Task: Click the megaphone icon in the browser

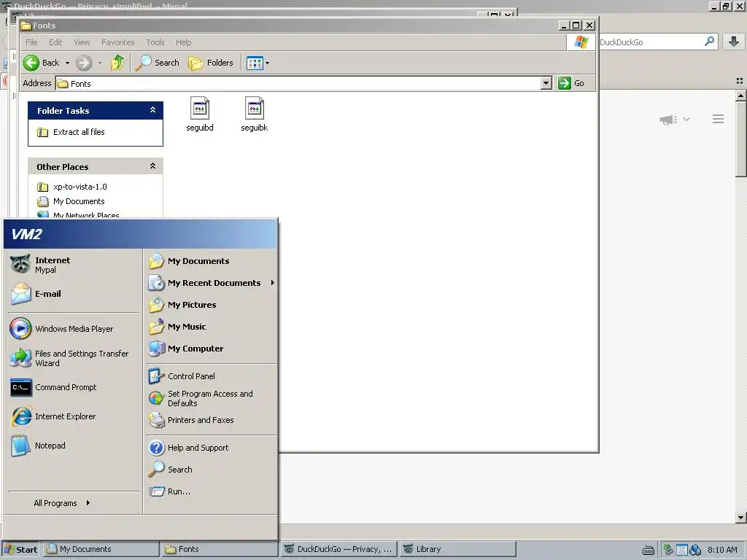Action: (668, 120)
